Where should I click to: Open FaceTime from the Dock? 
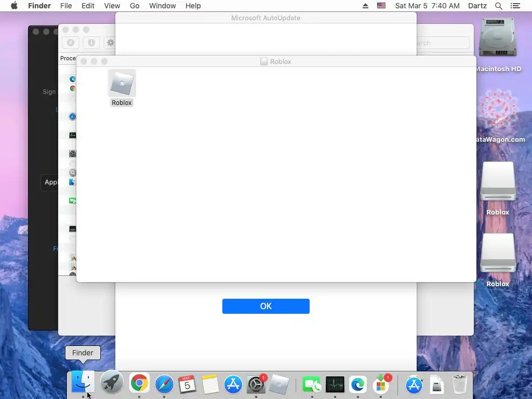coord(312,384)
